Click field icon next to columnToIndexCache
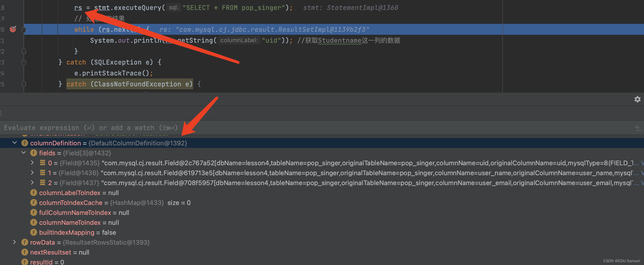This screenshot has width=644, height=265. coord(33,203)
